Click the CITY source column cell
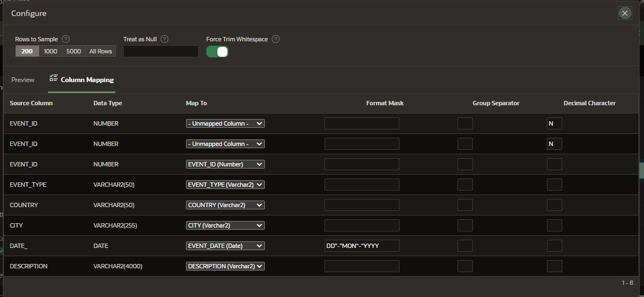This screenshot has height=297, width=644. 16,225
